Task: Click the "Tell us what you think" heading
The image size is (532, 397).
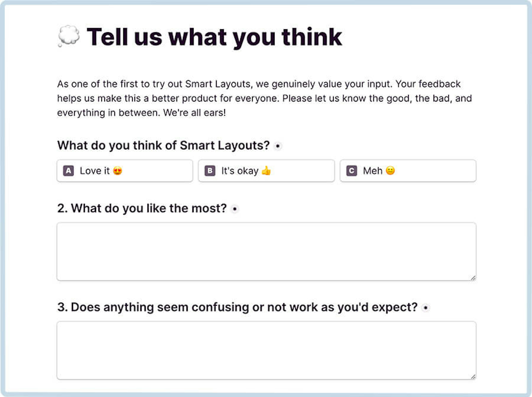Action: pyautogui.click(x=214, y=37)
